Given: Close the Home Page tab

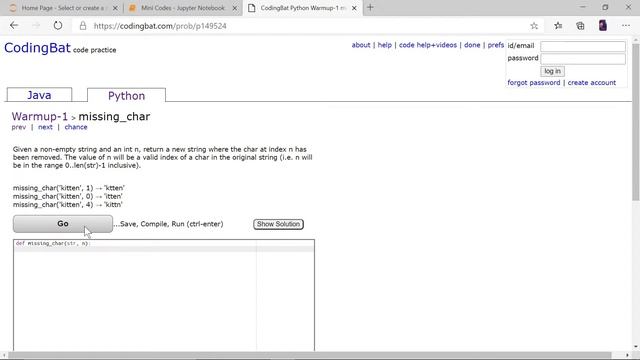Looking at the screenshot, I should 115,8.
